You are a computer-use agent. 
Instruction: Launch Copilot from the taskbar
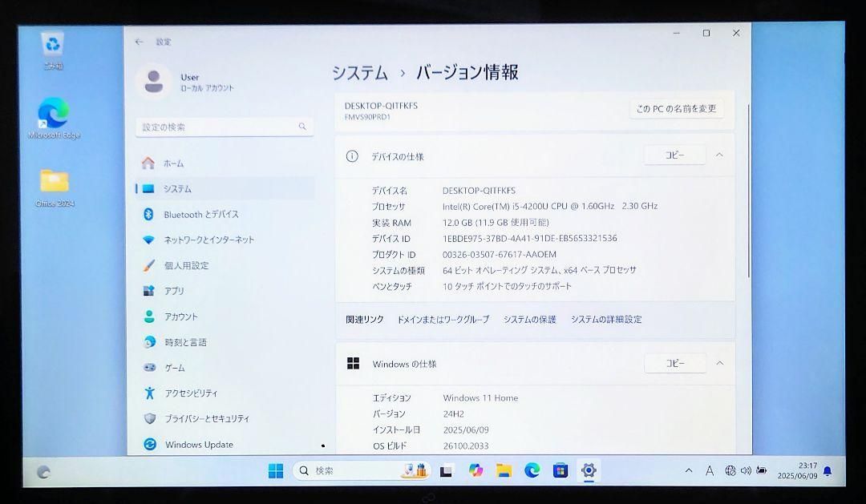click(475, 470)
